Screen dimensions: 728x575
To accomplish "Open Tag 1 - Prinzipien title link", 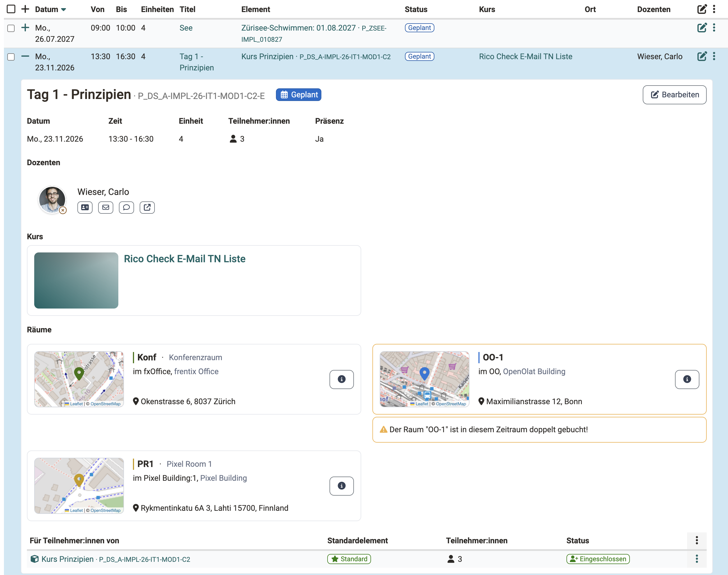I will (197, 62).
